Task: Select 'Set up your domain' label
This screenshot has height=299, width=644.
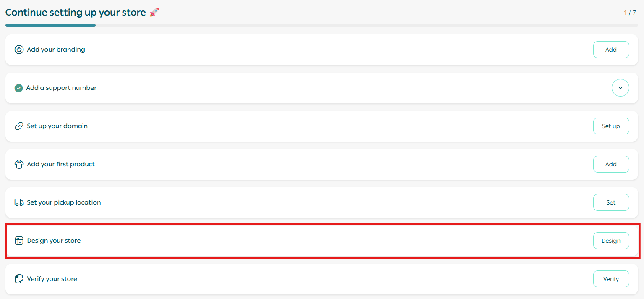Action: pyautogui.click(x=57, y=126)
